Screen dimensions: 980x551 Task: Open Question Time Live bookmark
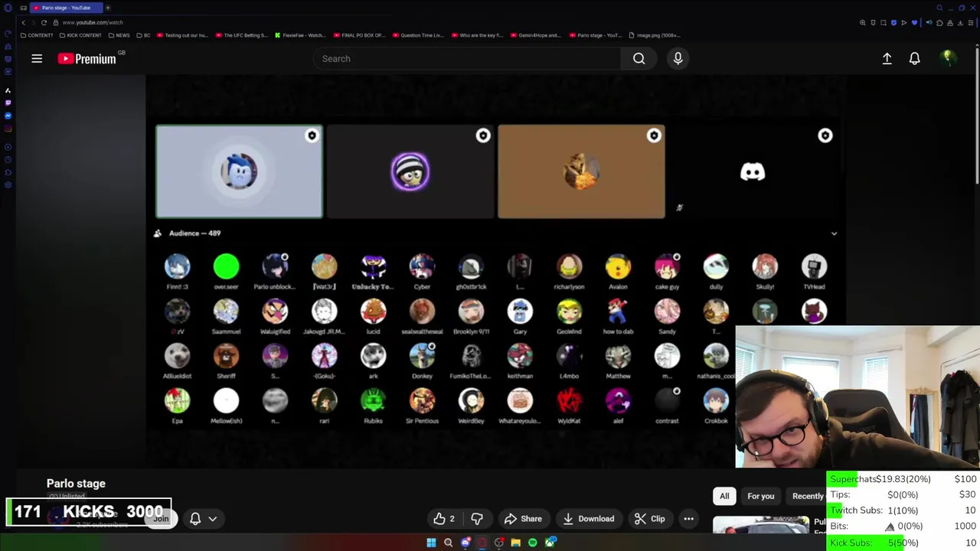(417, 35)
